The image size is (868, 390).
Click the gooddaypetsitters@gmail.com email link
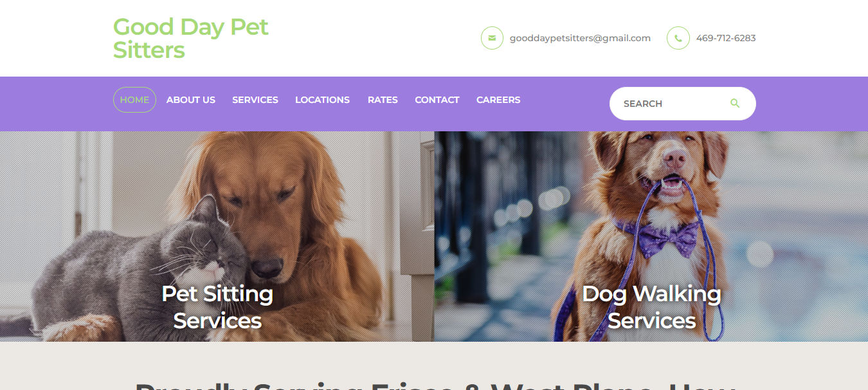[x=580, y=38]
